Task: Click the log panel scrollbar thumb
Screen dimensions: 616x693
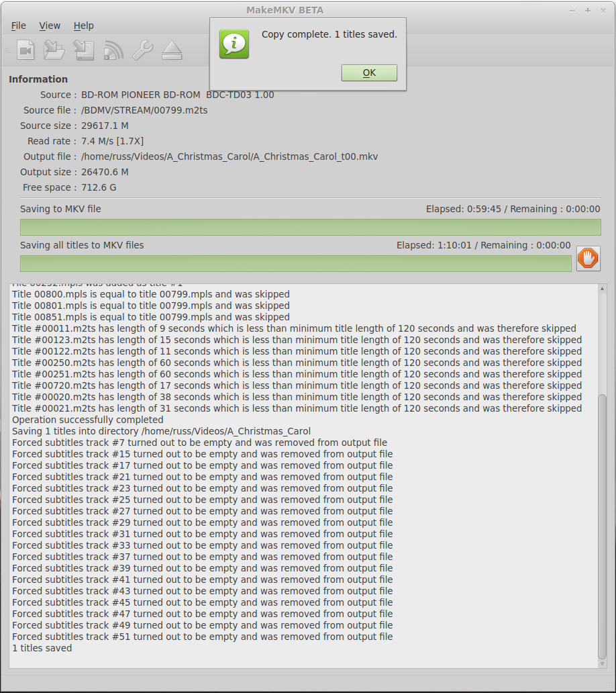Action: coord(603,526)
